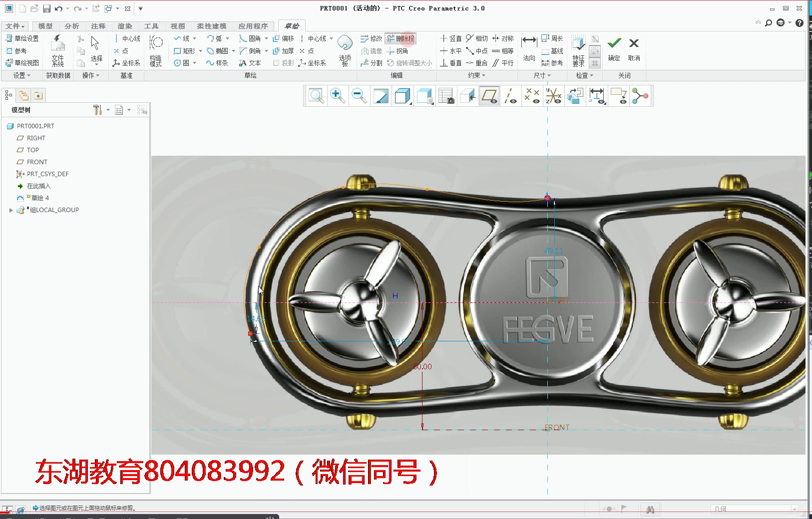The image size is (812, 519).
Task: Toggle 构造模式 construction mode
Action: (156, 50)
